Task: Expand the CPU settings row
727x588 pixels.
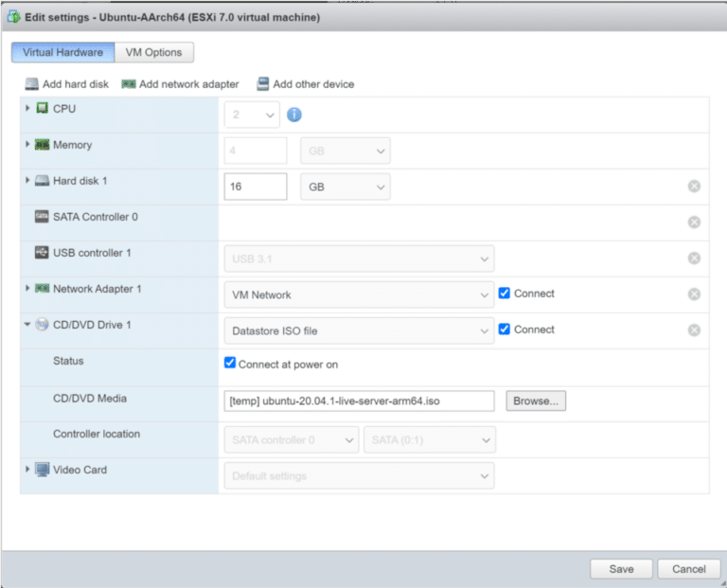Action: point(27,108)
